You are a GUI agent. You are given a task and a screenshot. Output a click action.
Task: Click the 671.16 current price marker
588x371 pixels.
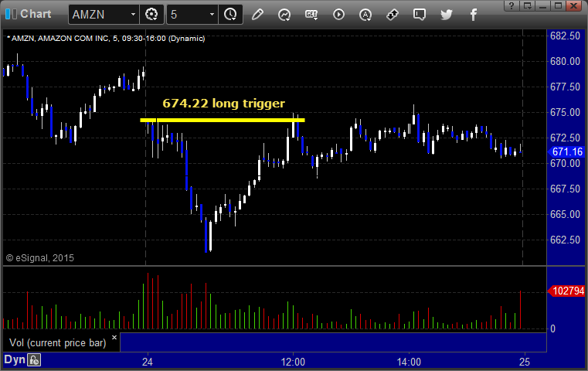point(566,151)
